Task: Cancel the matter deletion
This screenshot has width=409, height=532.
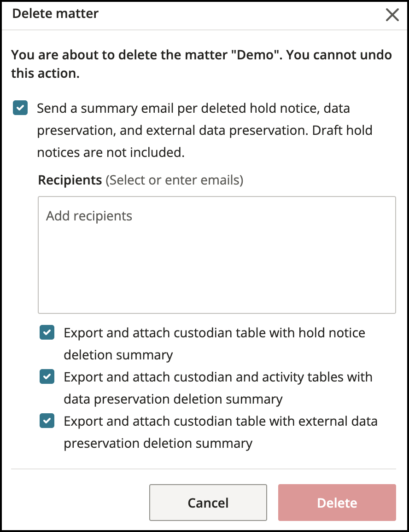Action: point(208,503)
